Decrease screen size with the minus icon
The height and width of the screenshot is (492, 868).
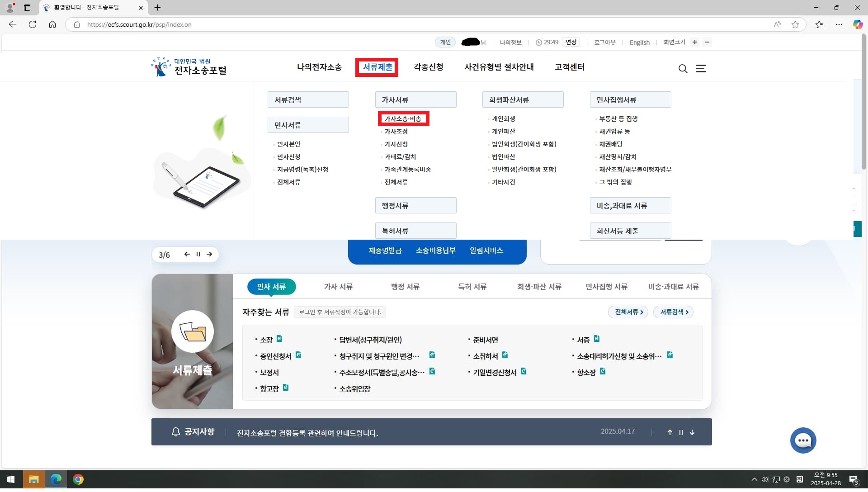707,42
